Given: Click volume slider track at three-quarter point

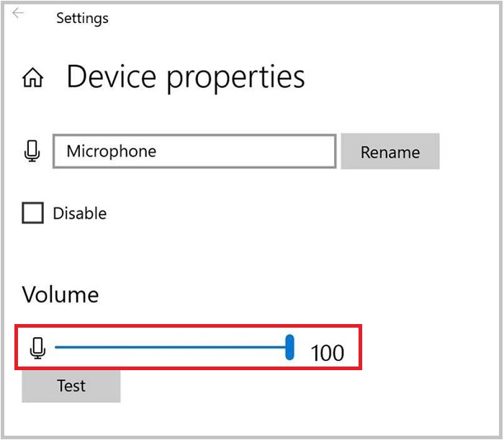Looking at the screenshot, I should [229, 348].
